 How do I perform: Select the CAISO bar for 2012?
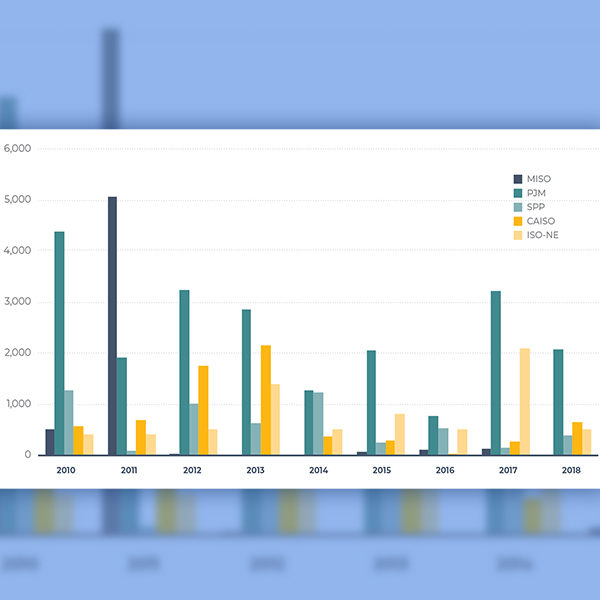203,410
